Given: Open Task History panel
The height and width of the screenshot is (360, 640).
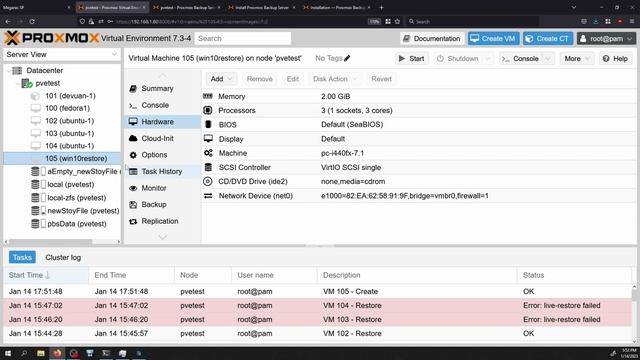Looking at the screenshot, I should click(x=162, y=171).
